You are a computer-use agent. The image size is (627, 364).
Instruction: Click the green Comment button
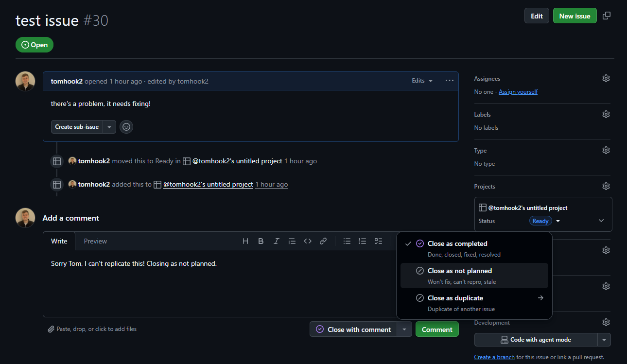[x=437, y=329]
